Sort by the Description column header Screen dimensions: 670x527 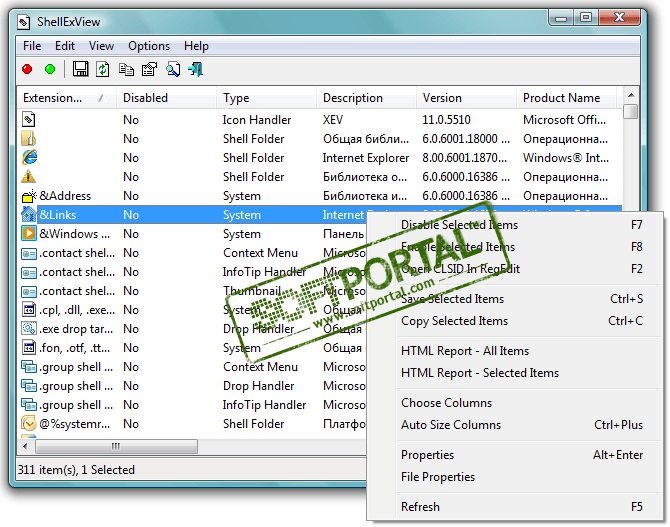[x=367, y=98]
